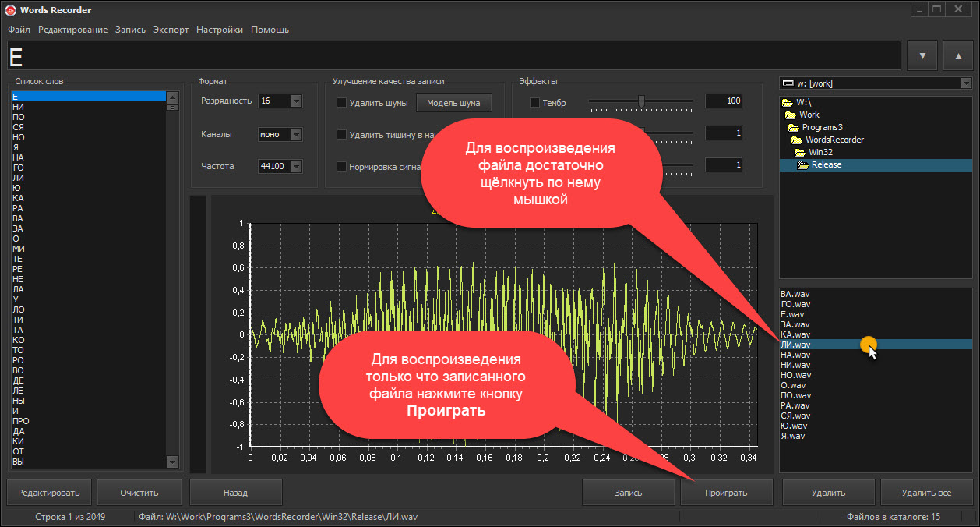
Task: Select the WordsRecorder folder icon
Action: pos(798,140)
